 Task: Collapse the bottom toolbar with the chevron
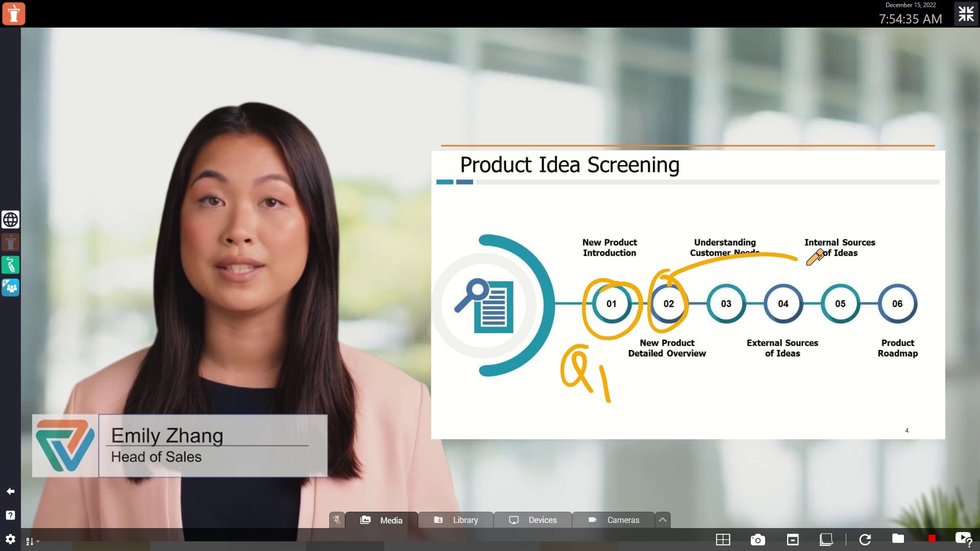[663, 519]
